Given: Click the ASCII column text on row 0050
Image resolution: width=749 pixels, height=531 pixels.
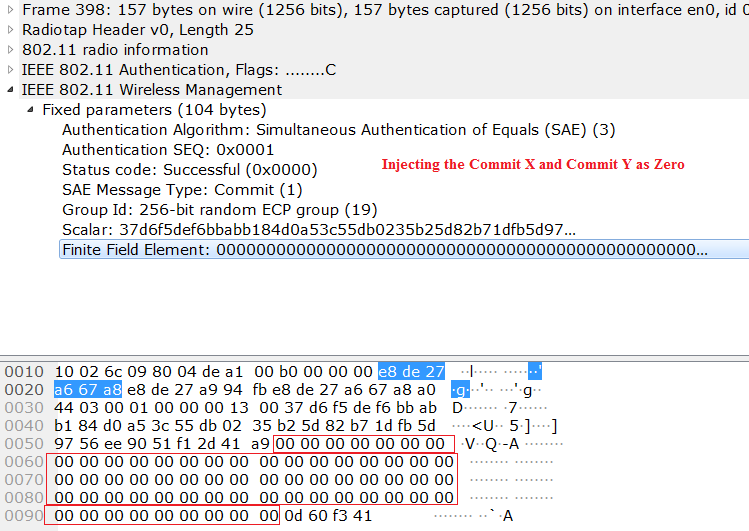Looking at the screenshot, I should click(x=500, y=445).
